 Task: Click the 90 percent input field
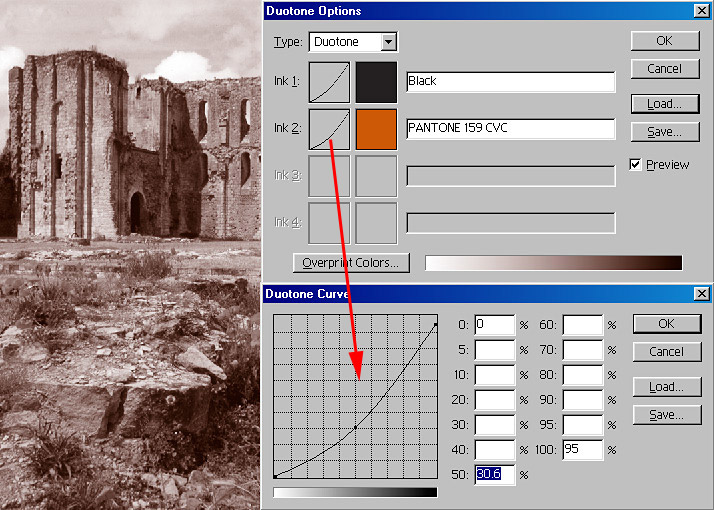(x=583, y=400)
